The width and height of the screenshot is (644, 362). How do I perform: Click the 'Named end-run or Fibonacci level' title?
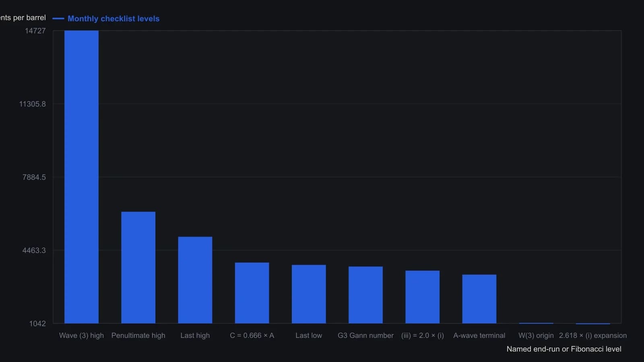coord(563,349)
